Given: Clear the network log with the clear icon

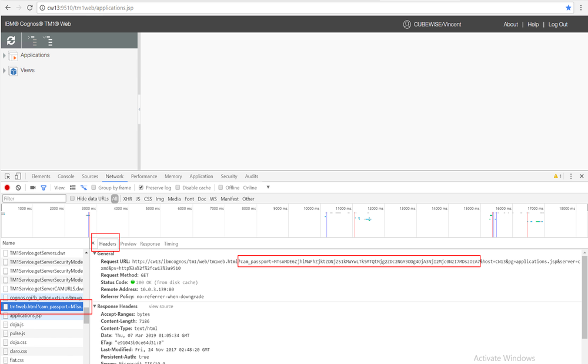Looking at the screenshot, I should click(x=18, y=188).
